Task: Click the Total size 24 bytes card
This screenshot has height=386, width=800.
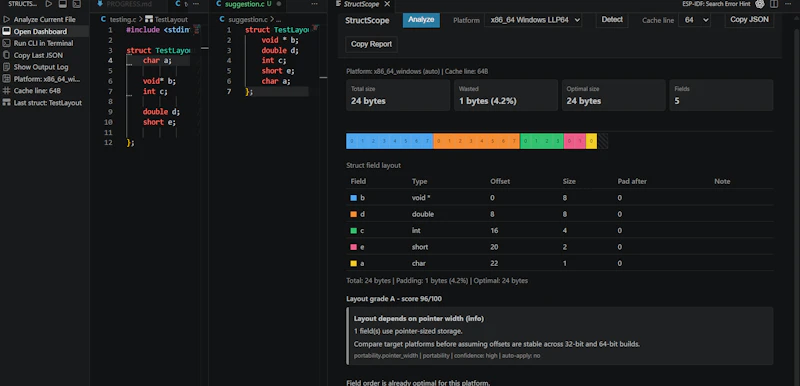Action: coord(398,95)
